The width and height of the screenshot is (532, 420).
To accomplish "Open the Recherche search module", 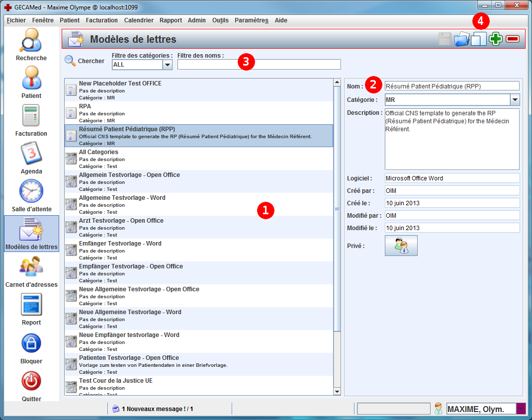I will click(31, 42).
